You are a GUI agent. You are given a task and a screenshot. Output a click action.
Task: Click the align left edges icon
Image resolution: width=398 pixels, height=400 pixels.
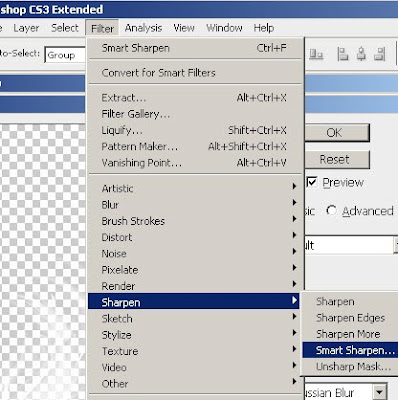343,54
